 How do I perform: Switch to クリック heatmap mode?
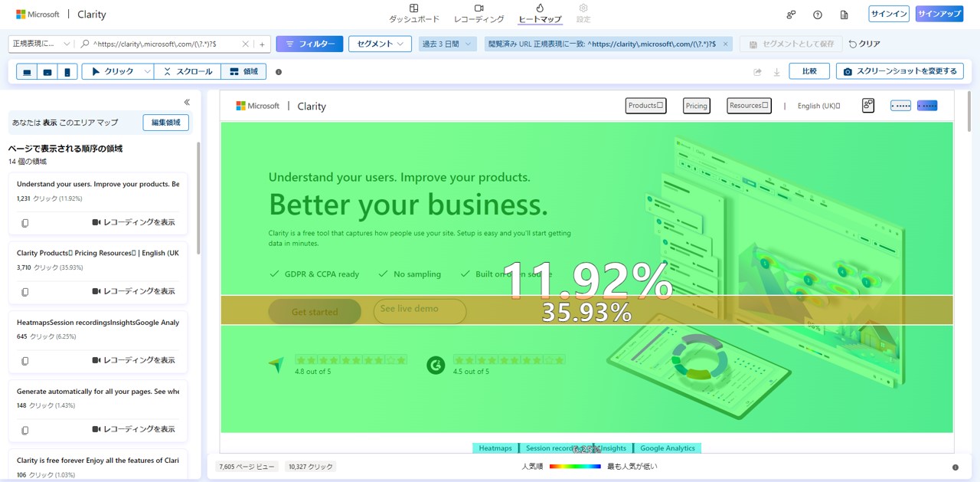pyautogui.click(x=112, y=72)
